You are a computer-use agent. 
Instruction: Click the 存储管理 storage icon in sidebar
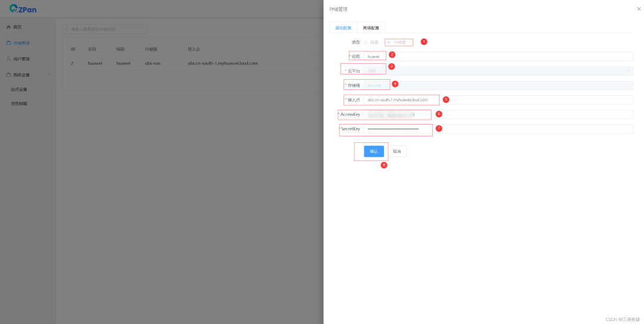(x=8, y=43)
